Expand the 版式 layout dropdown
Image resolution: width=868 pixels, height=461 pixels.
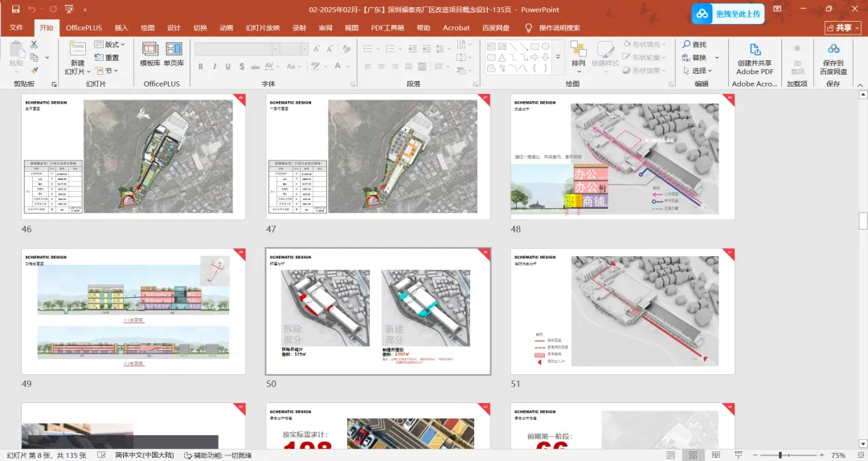(109, 44)
